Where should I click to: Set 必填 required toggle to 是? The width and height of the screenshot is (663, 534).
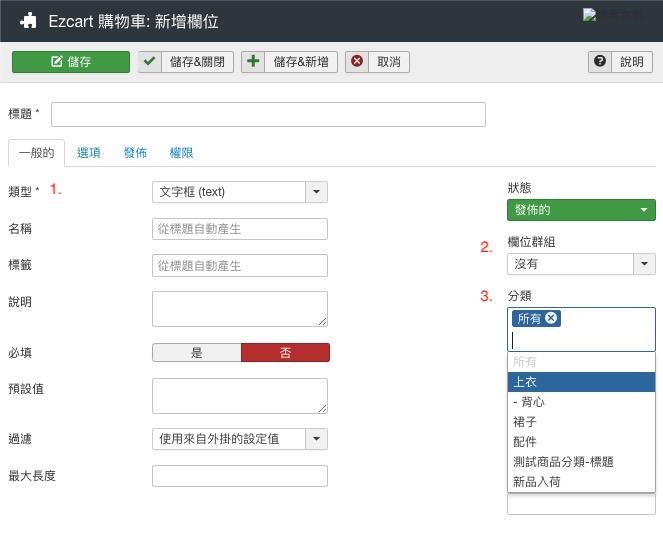click(x=196, y=353)
